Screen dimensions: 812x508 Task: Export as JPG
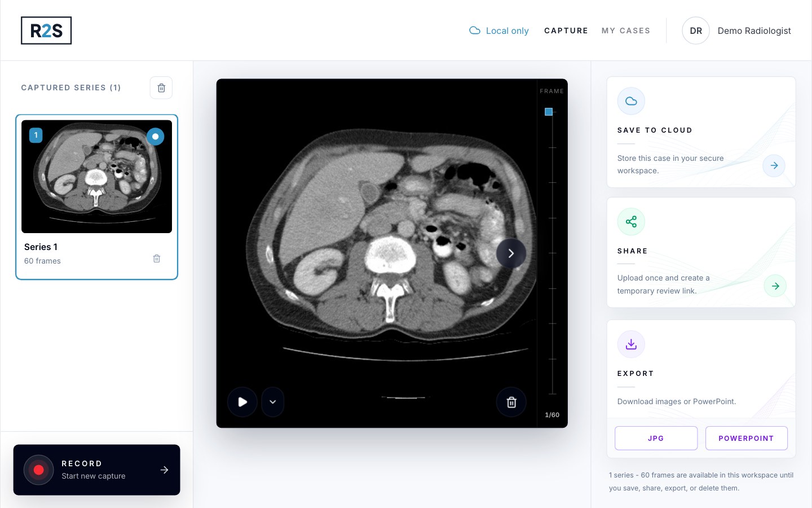(x=656, y=438)
